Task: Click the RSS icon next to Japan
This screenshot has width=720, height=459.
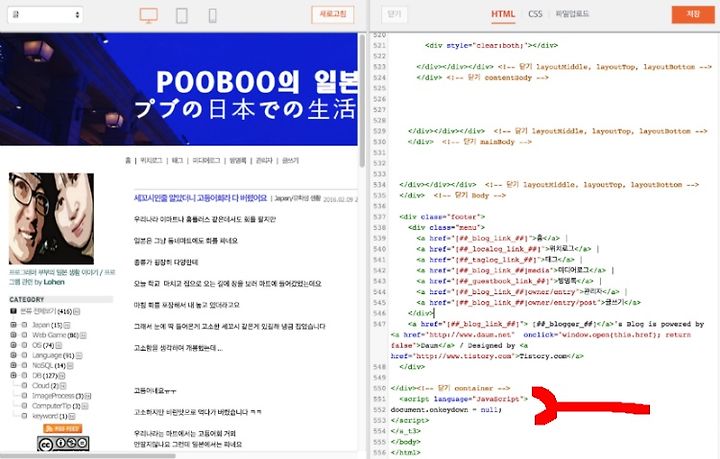Action: coord(67,325)
